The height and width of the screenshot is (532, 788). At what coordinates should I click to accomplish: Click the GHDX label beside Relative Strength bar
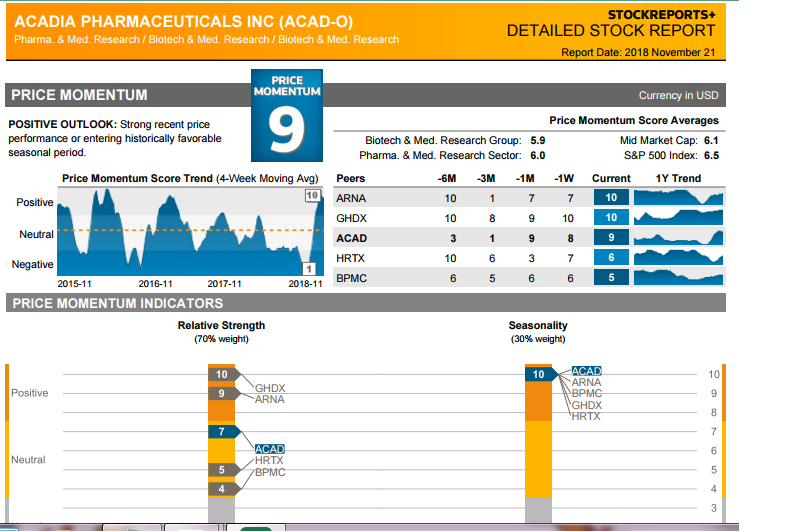270,388
